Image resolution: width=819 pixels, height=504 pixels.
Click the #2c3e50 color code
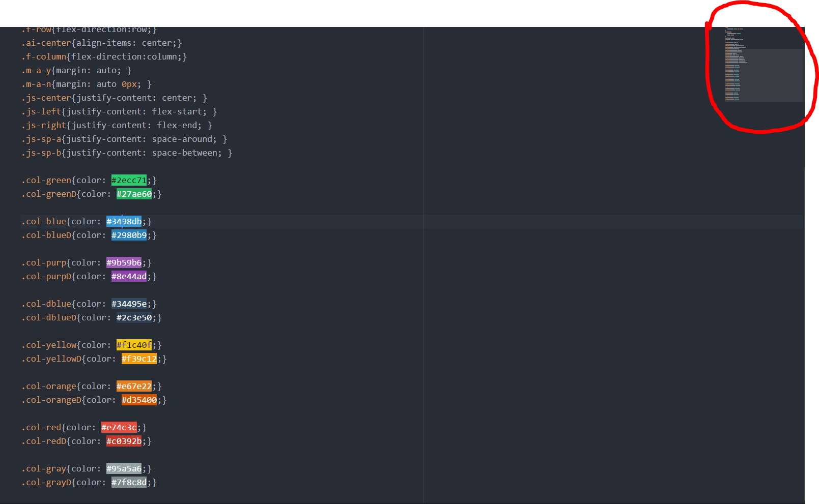coord(134,317)
